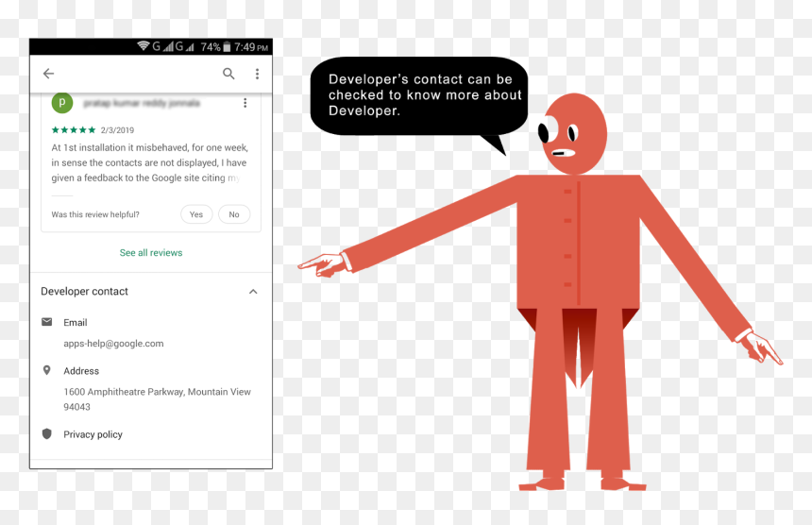Screen dimensions: 812x525
Task: Tap the 7:49 PM clock
Action: click(250, 47)
